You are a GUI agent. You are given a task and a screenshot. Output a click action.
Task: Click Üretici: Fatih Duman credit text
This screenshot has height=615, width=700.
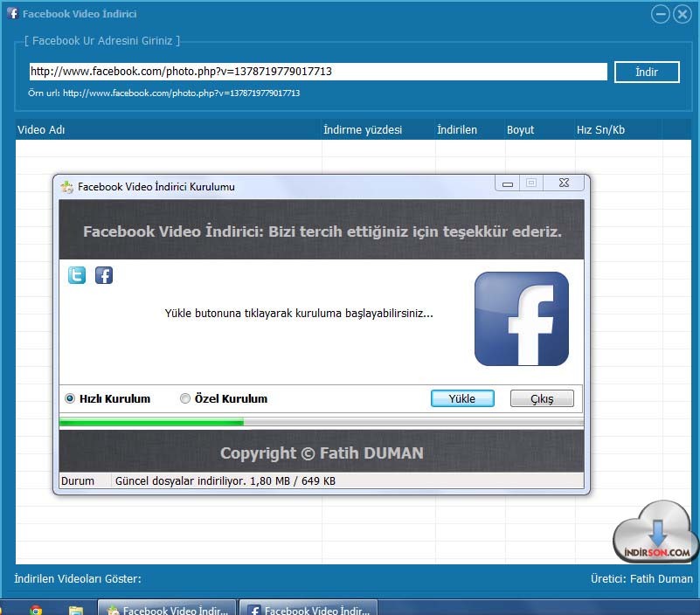click(641, 579)
